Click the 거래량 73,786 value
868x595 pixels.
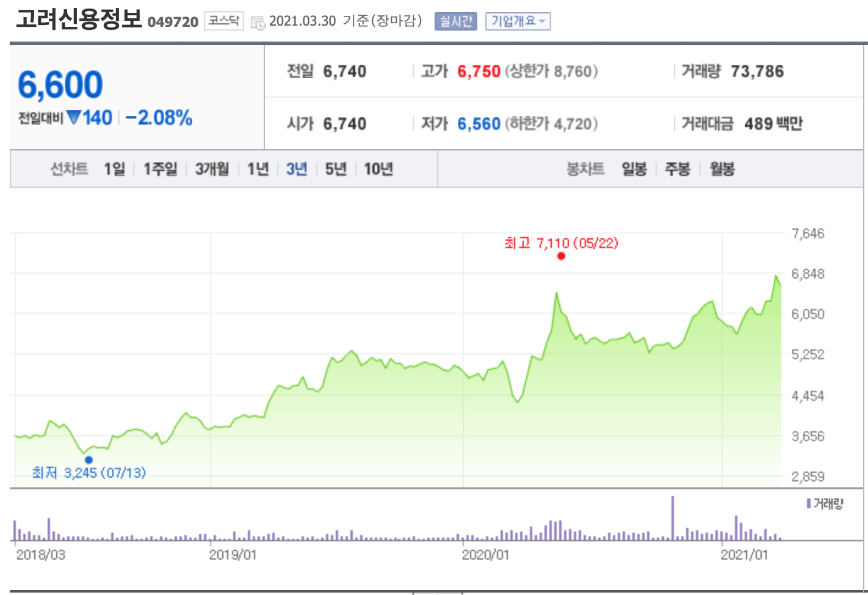(x=758, y=71)
